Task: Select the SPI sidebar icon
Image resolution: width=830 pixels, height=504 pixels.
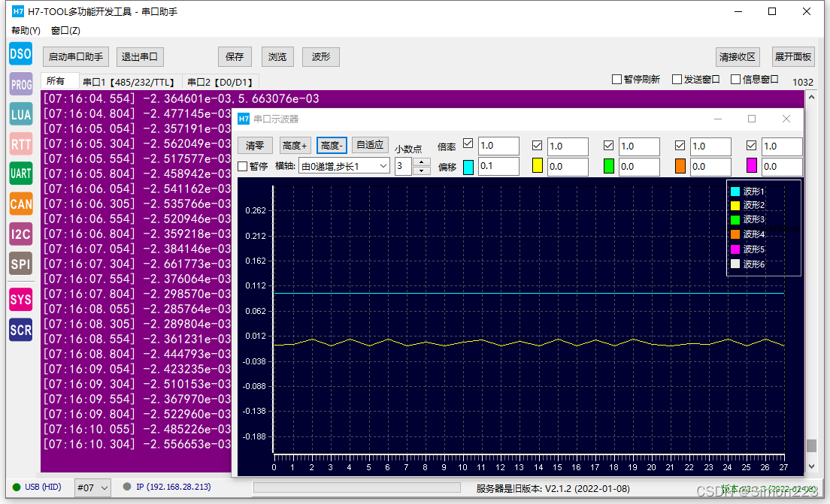Action: (x=21, y=264)
